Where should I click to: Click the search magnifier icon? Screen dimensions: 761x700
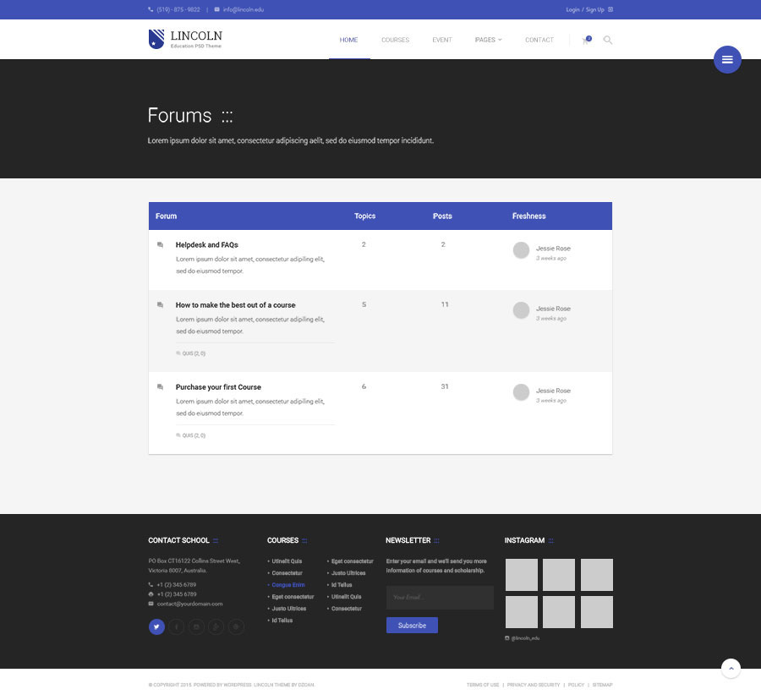tap(608, 40)
